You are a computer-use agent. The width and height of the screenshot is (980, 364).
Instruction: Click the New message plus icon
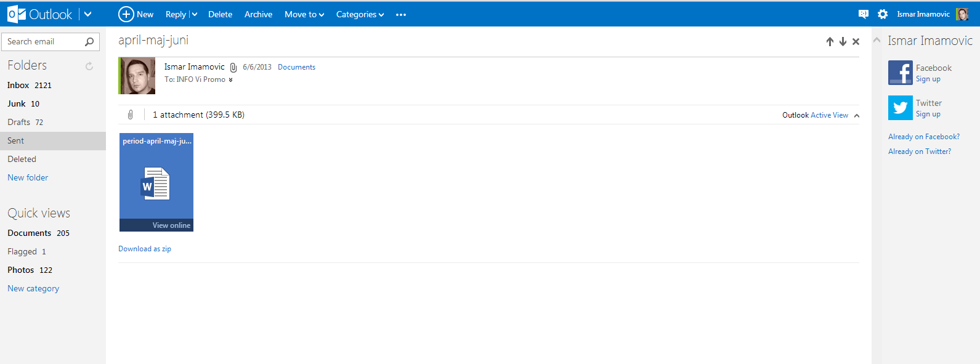126,14
